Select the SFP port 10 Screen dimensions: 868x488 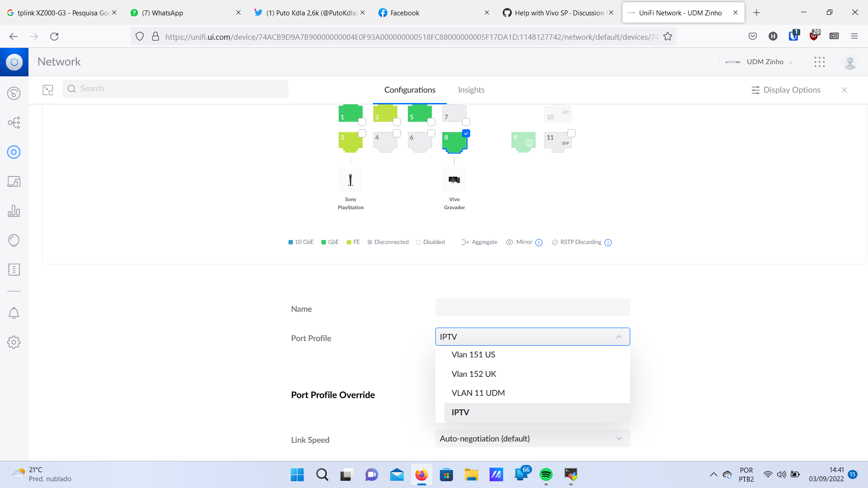(558, 114)
